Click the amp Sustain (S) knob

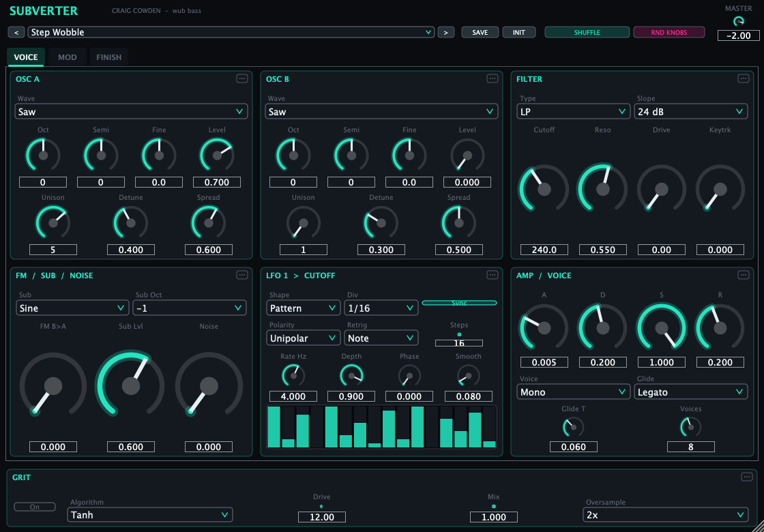661,327
